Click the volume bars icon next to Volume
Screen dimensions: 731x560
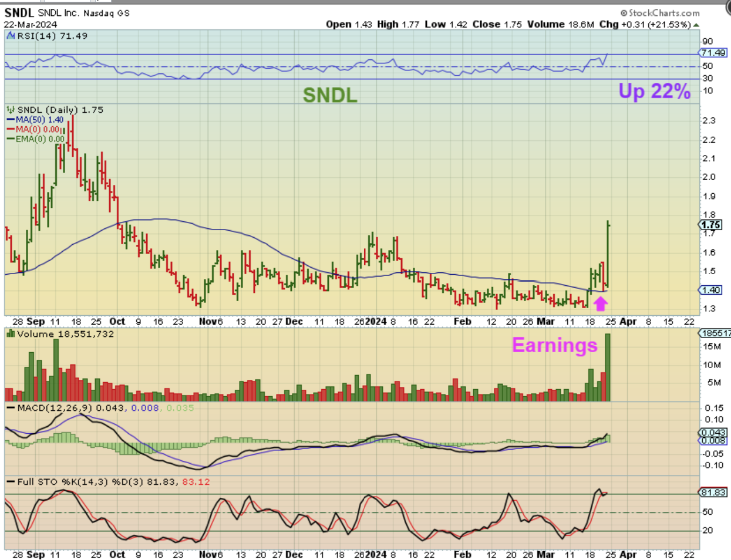11,334
